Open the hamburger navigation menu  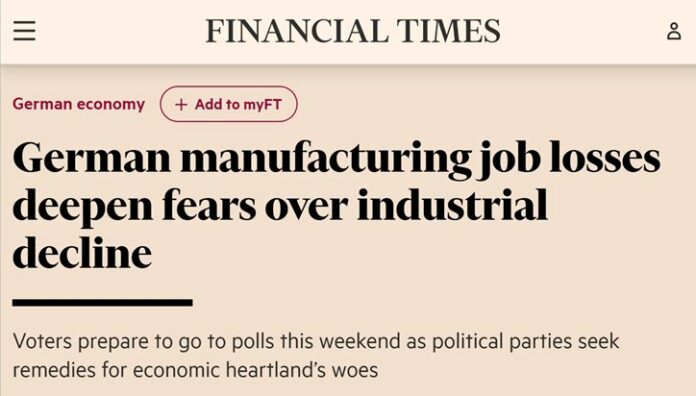coord(24,31)
